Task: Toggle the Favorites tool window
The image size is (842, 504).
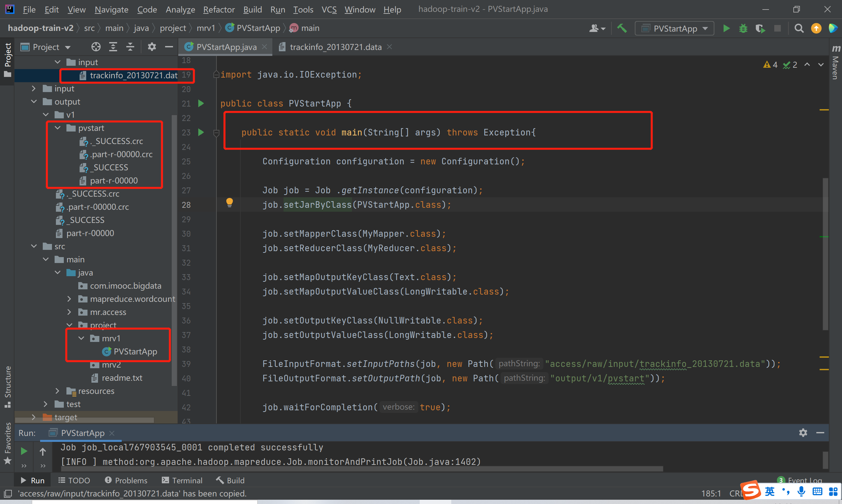Action: click(x=8, y=443)
